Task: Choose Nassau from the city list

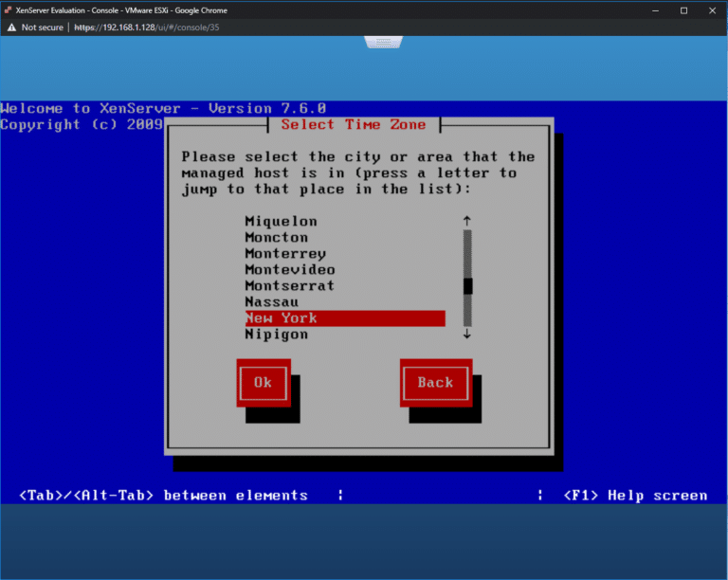Action: click(272, 302)
